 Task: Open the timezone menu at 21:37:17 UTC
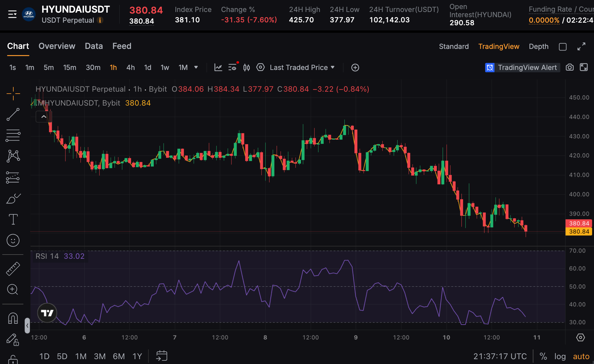(x=500, y=357)
